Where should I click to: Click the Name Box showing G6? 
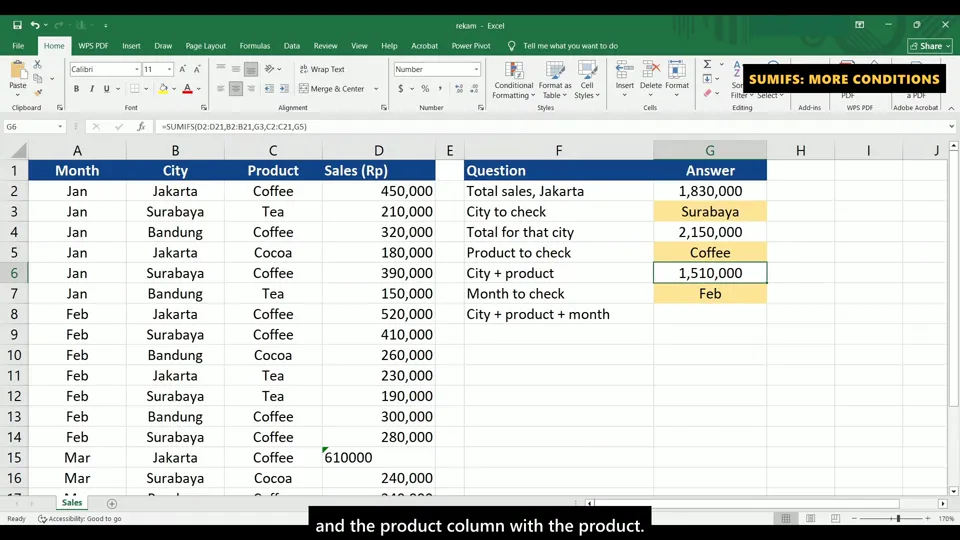[x=34, y=127]
